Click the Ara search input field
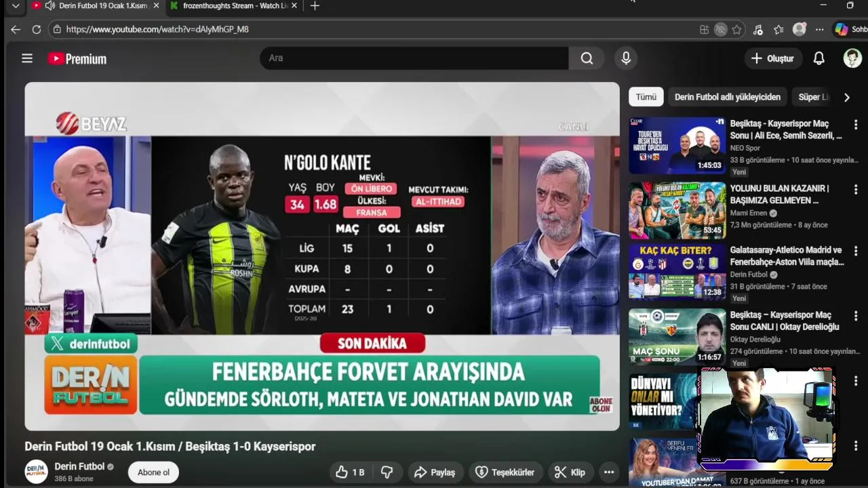The width and height of the screenshot is (868, 488). click(x=414, y=58)
